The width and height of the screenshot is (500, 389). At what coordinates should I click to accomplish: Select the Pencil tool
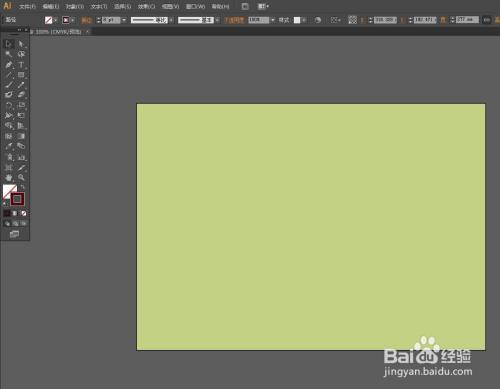pyautogui.click(x=21, y=85)
